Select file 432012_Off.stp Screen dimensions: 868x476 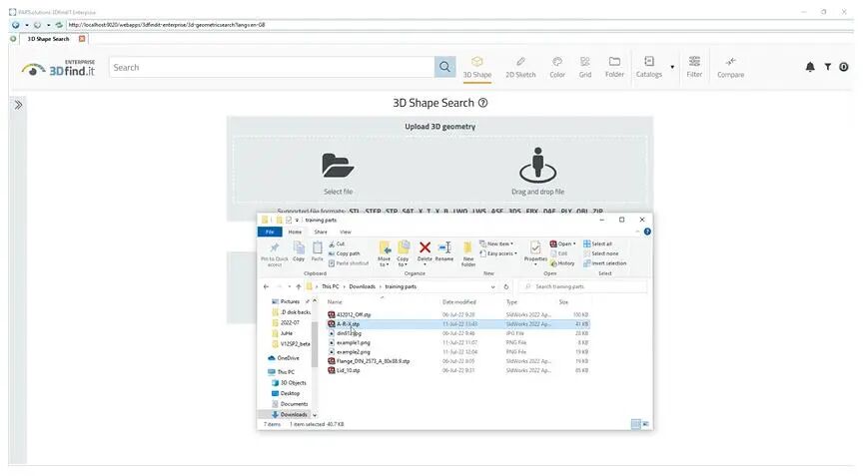pyautogui.click(x=354, y=315)
